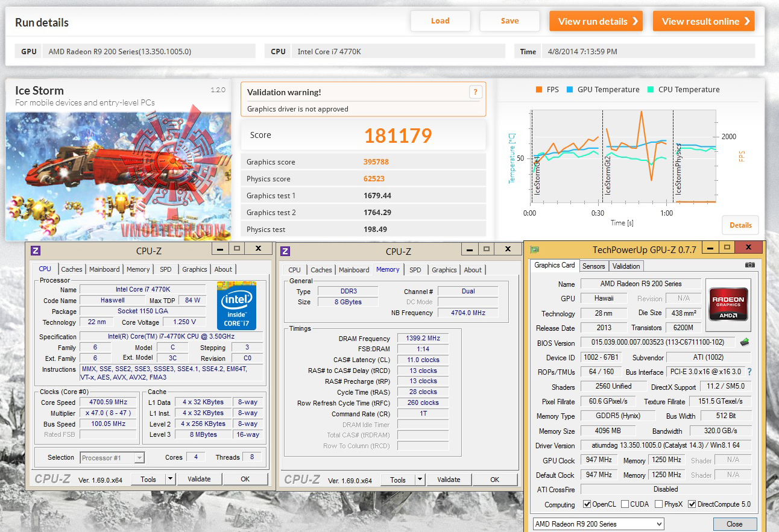Open the Mainboard tab in left CPU-Z
Viewport: 779px width, 532px height.
point(104,269)
